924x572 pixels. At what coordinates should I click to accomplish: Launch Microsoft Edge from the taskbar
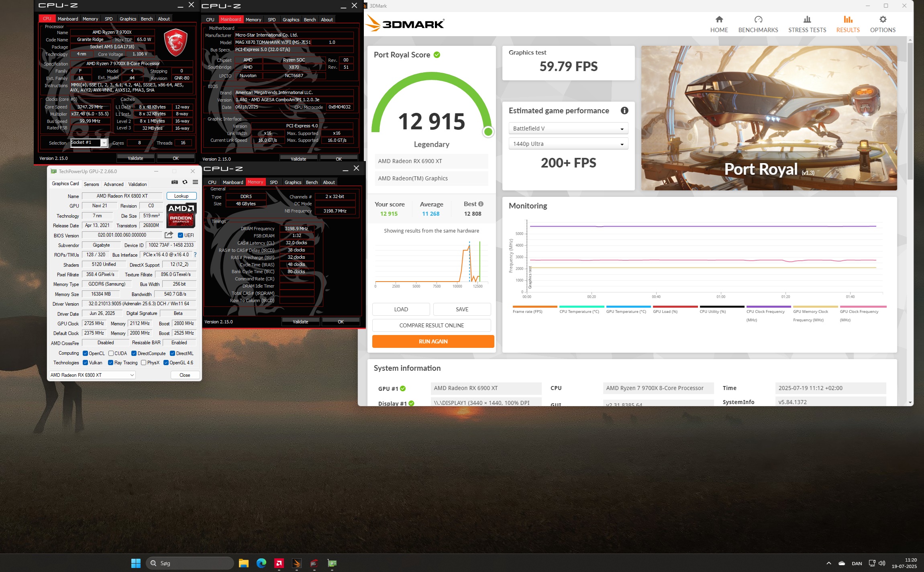point(261,563)
